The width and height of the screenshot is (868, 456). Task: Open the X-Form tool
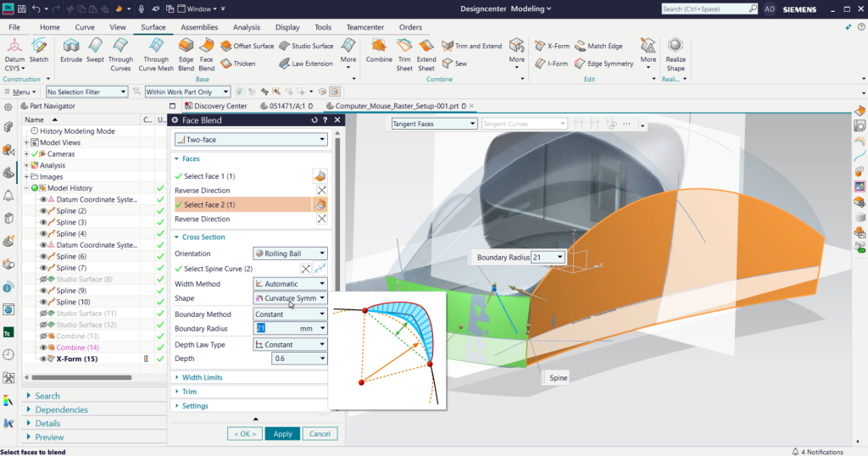(x=552, y=46)
